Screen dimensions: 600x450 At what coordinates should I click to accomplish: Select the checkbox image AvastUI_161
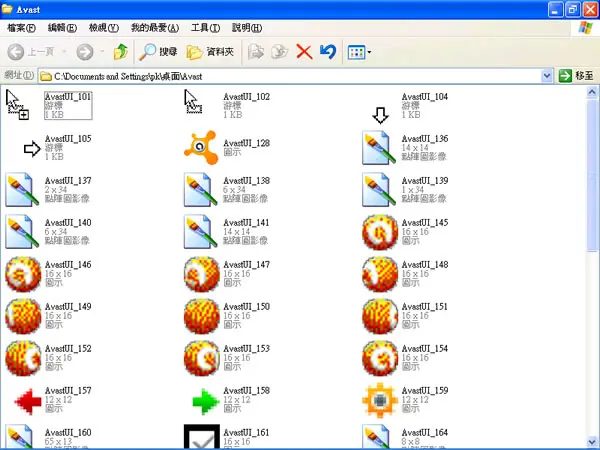(x=202, y=437)
